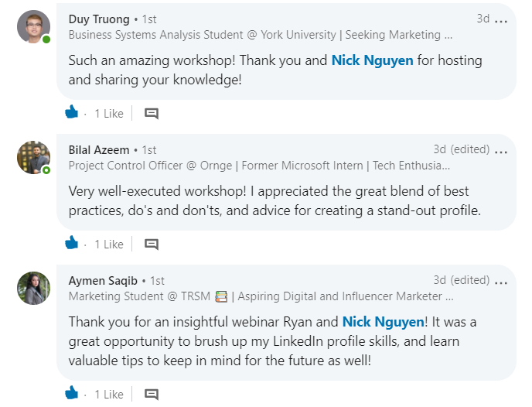Like Aymen Saqib's comment with thumbs-up

pyautogui.click(x=72, y=392)
